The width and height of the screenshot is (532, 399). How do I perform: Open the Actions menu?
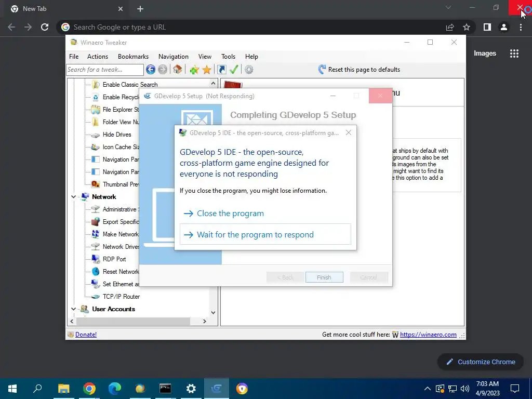click(x=97, y=56)
